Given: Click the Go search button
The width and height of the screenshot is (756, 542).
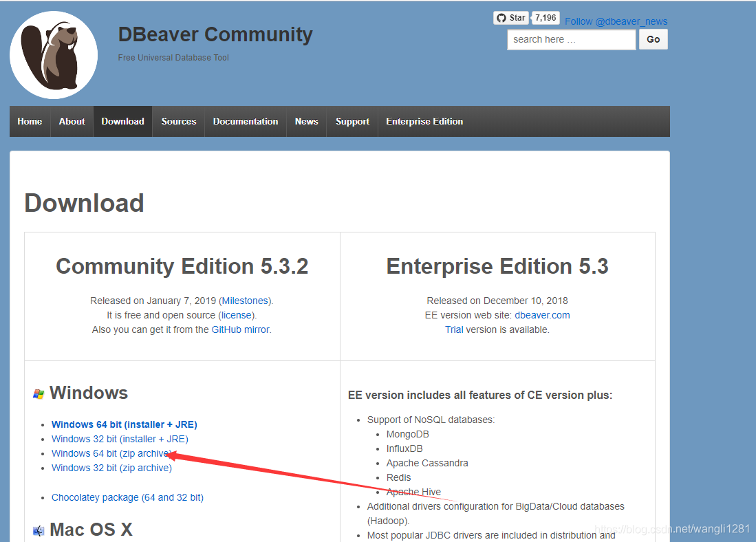Looking at the screenshot, I should click(654, 39).
